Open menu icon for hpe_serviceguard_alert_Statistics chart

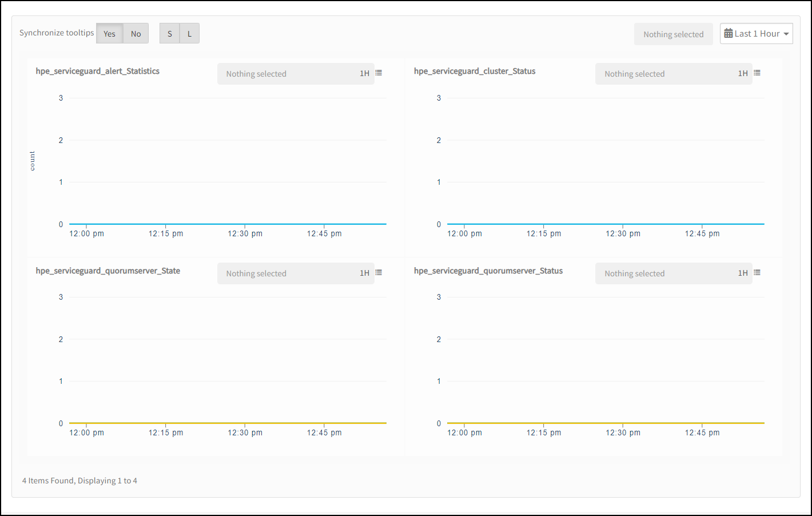click(379, 73)
